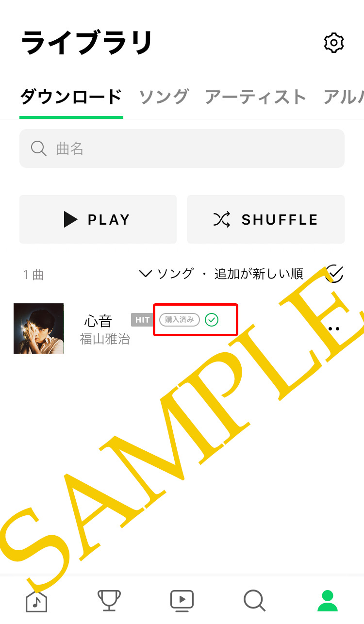Tap the SHUFFLE button
Viewport: 364px width, 624px height.
pyautogui.click(x=266, y=219)
